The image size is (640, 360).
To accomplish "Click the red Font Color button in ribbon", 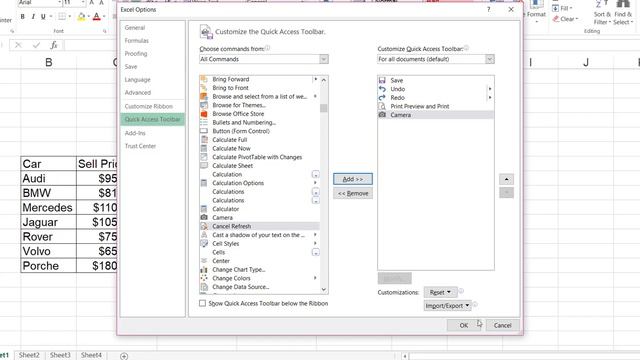I will point(97,17).
